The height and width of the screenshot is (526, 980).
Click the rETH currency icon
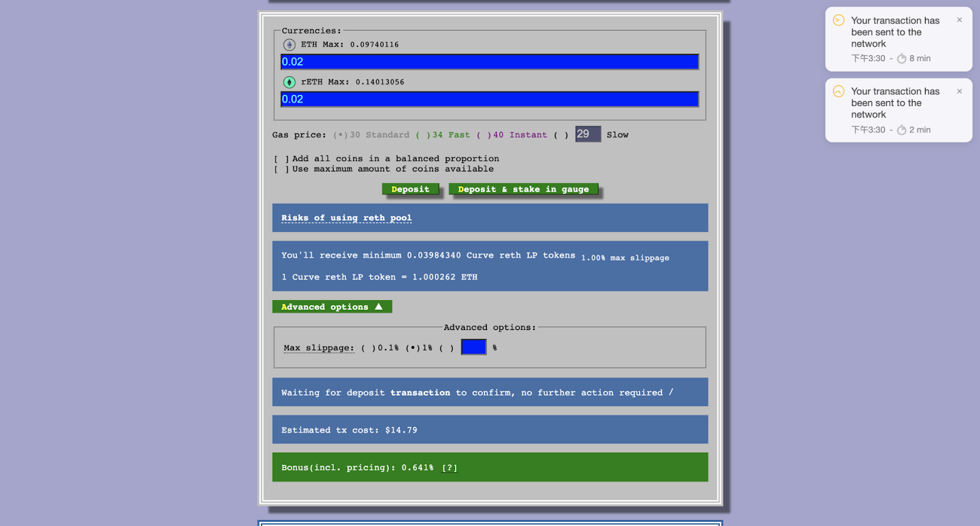pyautogui.click(x=289, y=82)
